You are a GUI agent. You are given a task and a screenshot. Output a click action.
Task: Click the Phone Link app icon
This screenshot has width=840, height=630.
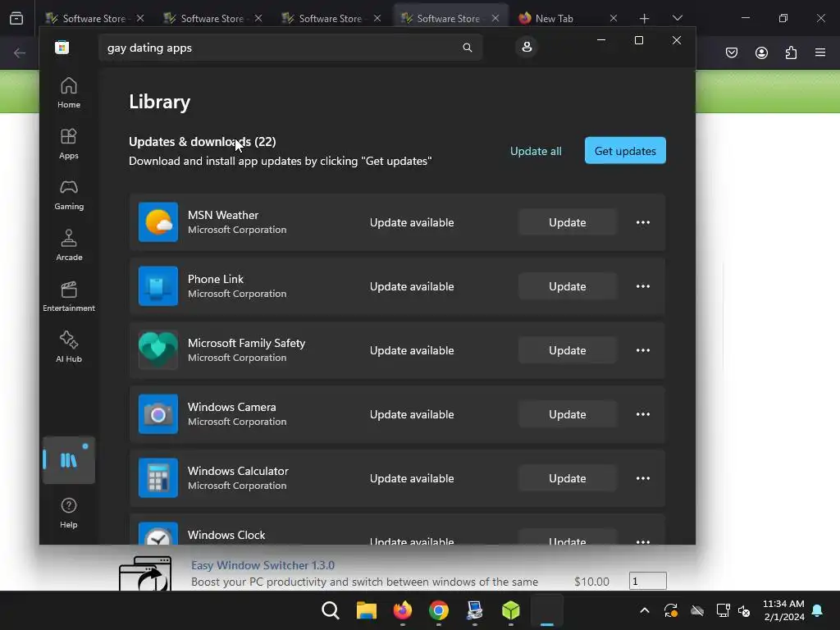pos(158,286)
